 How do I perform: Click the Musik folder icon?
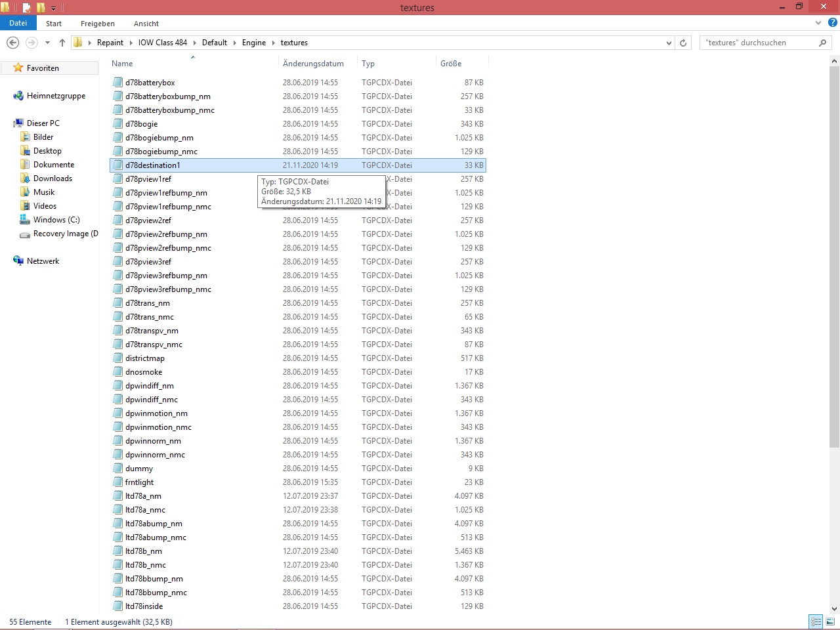click(26, 192)
